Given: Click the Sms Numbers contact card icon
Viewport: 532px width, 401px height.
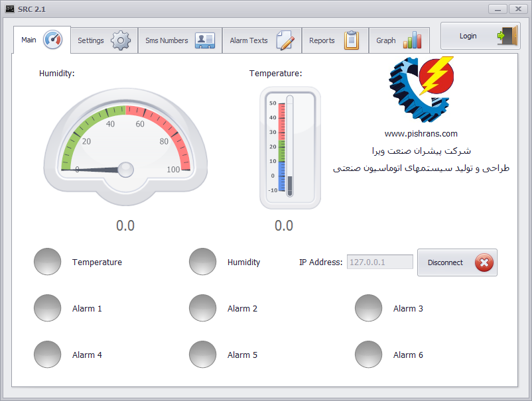Looking at the screenshot, I should point(205,40).
